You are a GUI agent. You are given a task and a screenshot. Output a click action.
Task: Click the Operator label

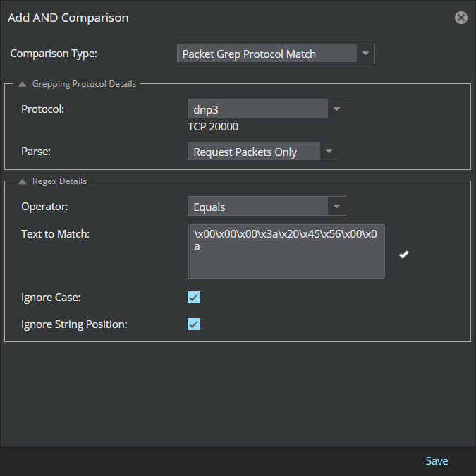point(44,207)
